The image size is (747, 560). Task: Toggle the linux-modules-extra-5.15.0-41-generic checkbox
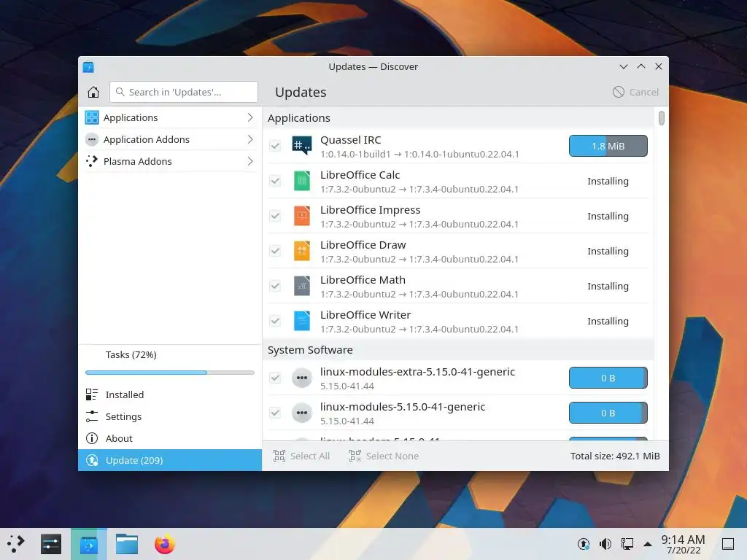click(x=275, y=378)
